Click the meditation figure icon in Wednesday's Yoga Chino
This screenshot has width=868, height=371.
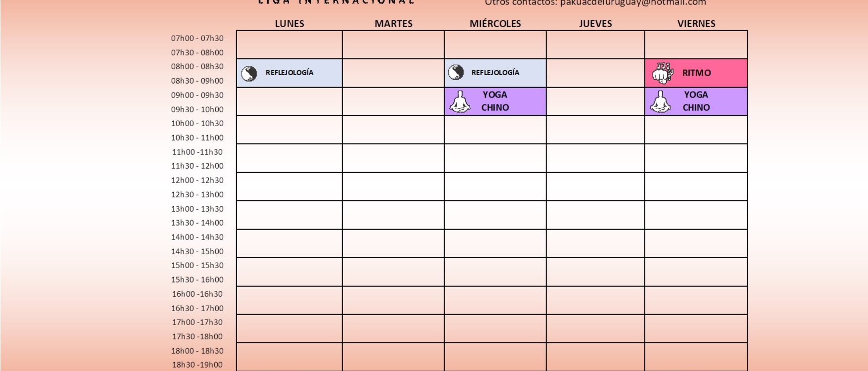click(460, 101)
